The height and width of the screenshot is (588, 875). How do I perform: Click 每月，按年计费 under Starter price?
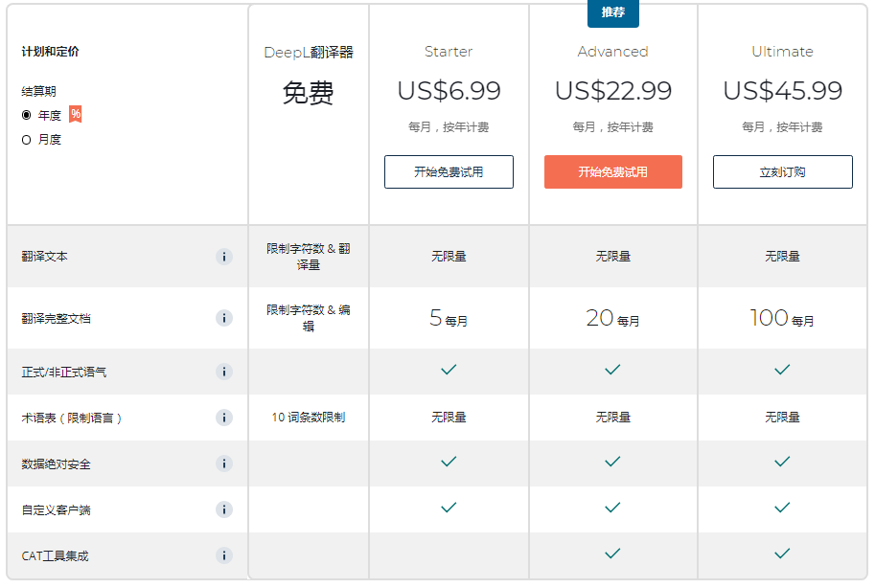click(x=449, y=127)
